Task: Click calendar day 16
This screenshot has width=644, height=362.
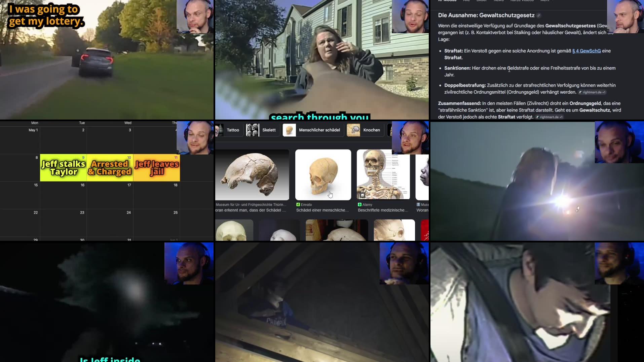Action: click(63, 195)
